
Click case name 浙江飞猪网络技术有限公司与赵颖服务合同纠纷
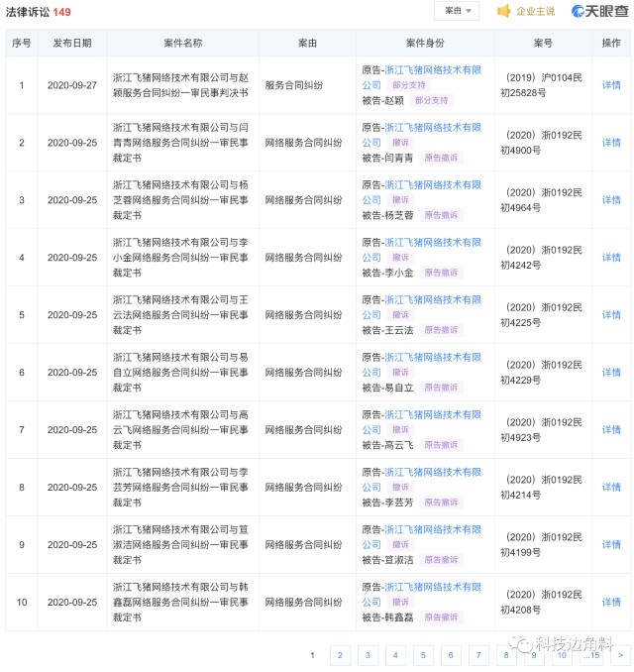pos(180,85)
